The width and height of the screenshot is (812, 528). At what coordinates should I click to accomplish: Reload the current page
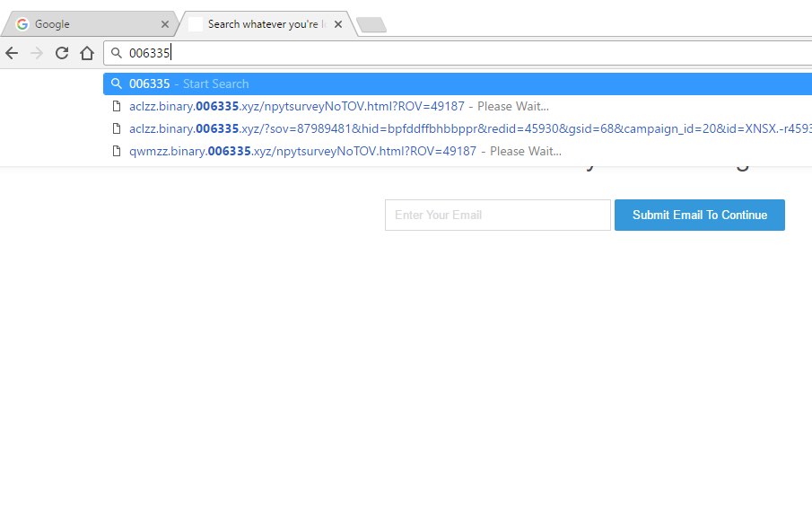coord(62,53)
